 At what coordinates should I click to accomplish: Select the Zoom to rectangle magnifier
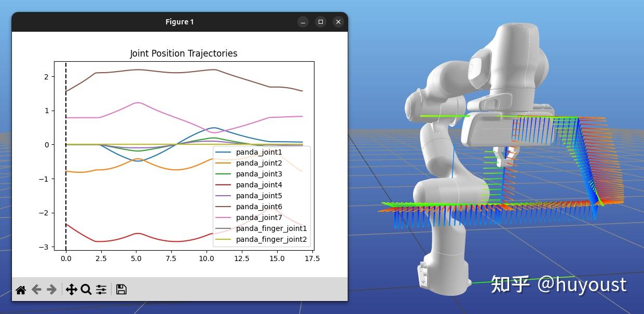[x=86, y=290]
